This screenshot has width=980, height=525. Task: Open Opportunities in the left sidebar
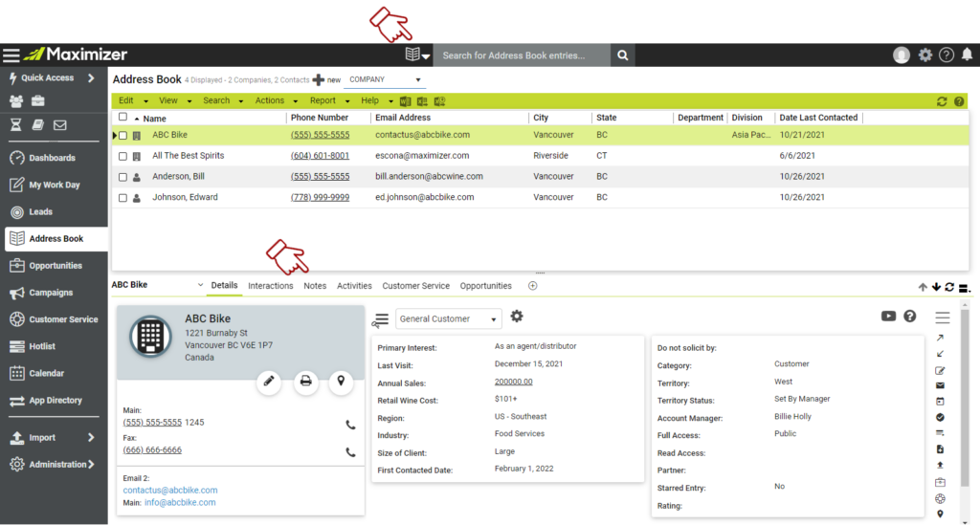(56, 266)
